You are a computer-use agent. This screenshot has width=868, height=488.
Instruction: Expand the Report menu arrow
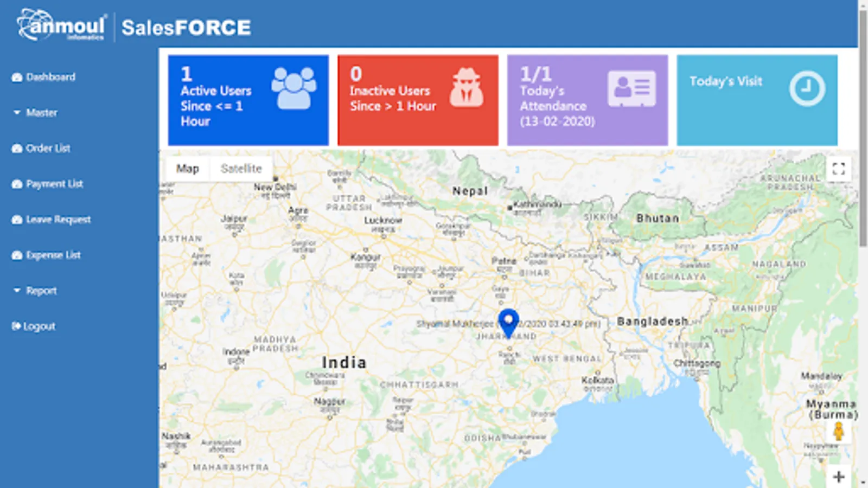tap(17, 291)
